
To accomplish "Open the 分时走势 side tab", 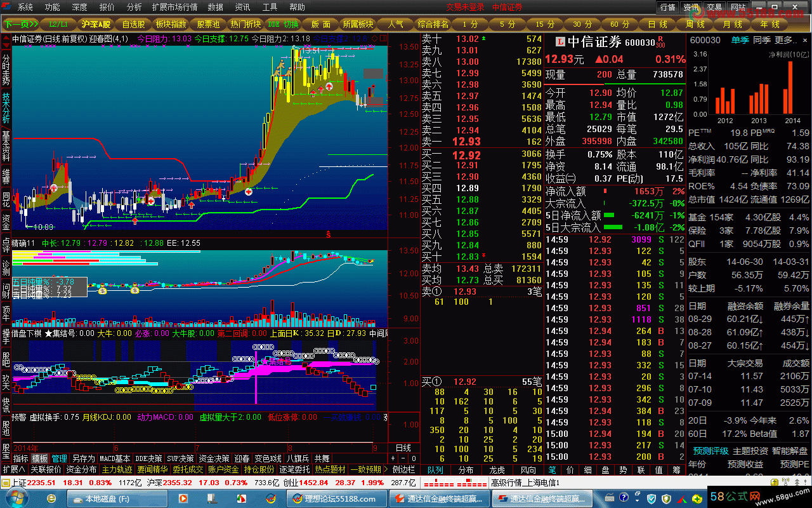I will point(6,69).
